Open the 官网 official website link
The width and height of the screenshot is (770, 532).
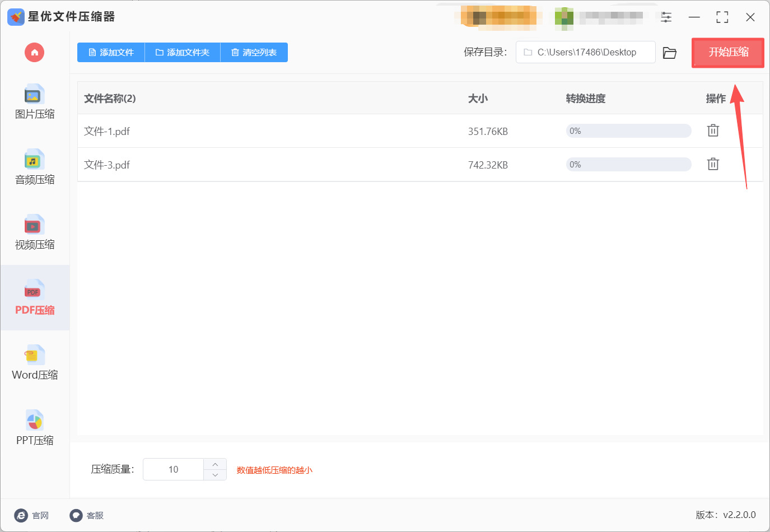(32, 515)
